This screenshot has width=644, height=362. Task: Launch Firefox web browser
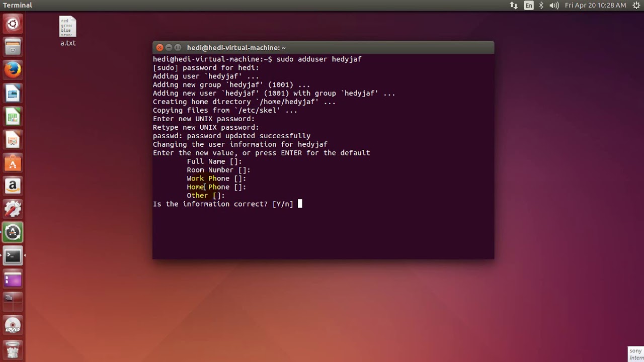[x=13, y=70]
